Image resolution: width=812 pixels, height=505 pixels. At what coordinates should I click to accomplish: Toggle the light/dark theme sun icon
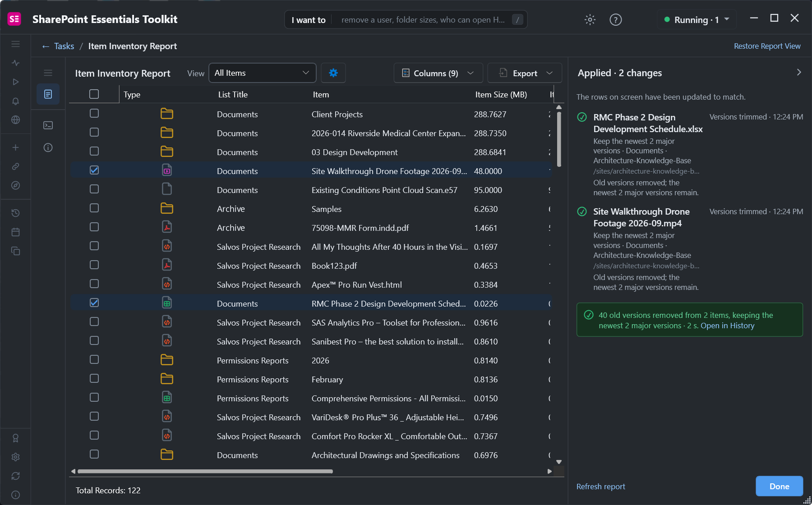[x=590, y=19]
